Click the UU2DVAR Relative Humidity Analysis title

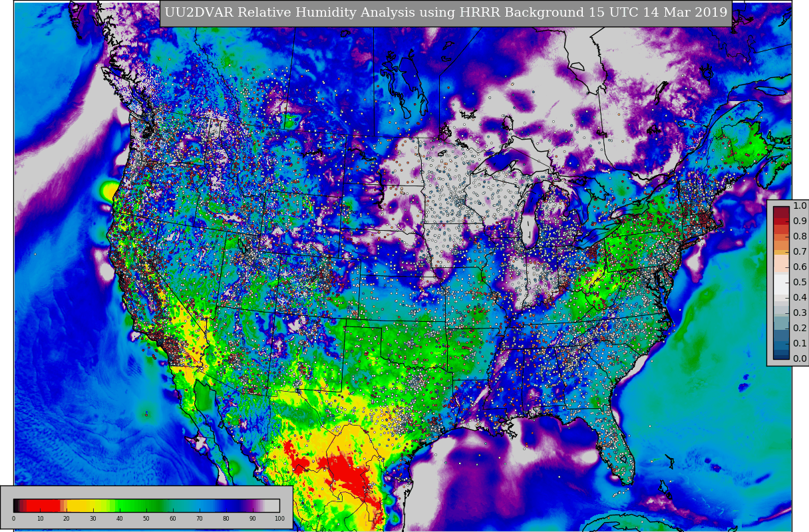[445, 13]
